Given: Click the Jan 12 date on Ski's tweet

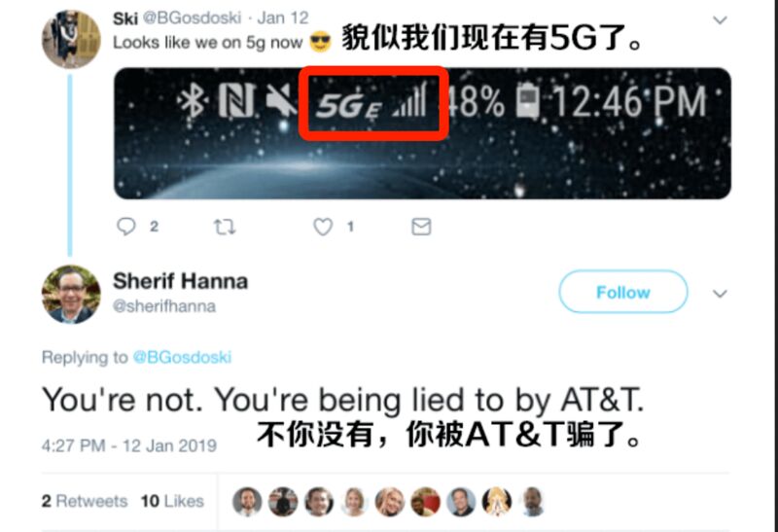Looking at the screenshot, I should [283, 18].
